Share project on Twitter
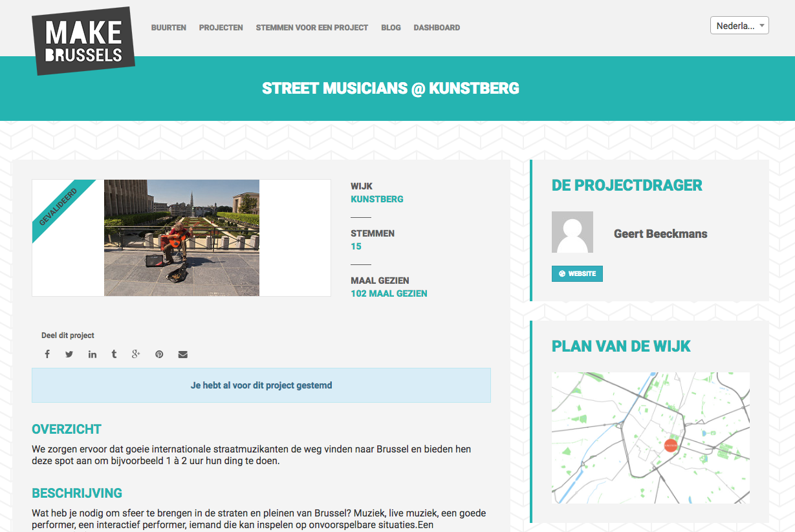The width and height of the screenshot is (795, 532). pyautogui.click(x=69, y=354)
